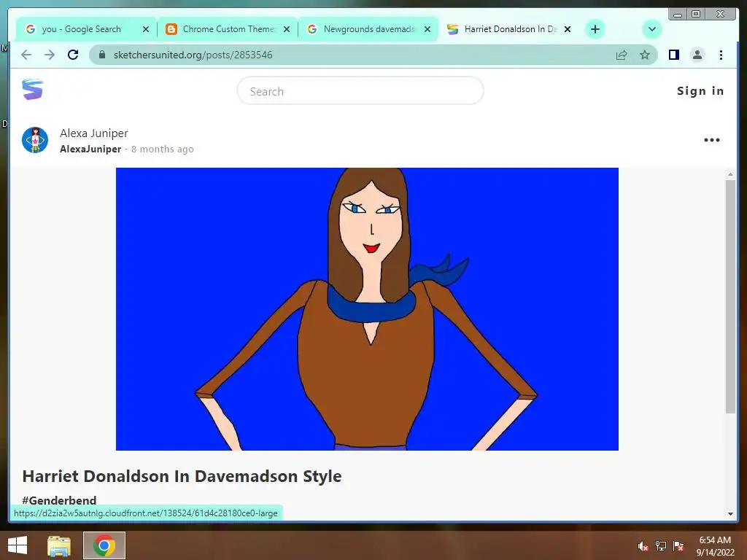
Task: Click the Sketchers United logo
Action: tap(32, 90)
